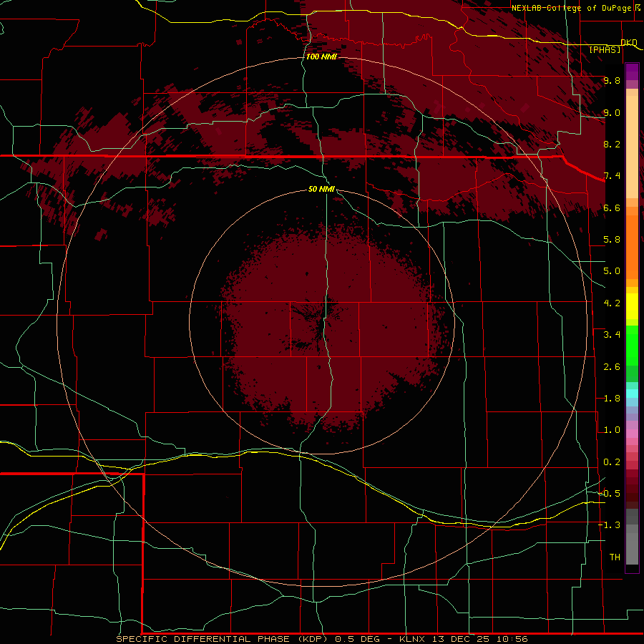Viewport: 644px width, 644px height.
Task: Click the 2.6 value on the color scale
Action: click(x=612, y=367)
